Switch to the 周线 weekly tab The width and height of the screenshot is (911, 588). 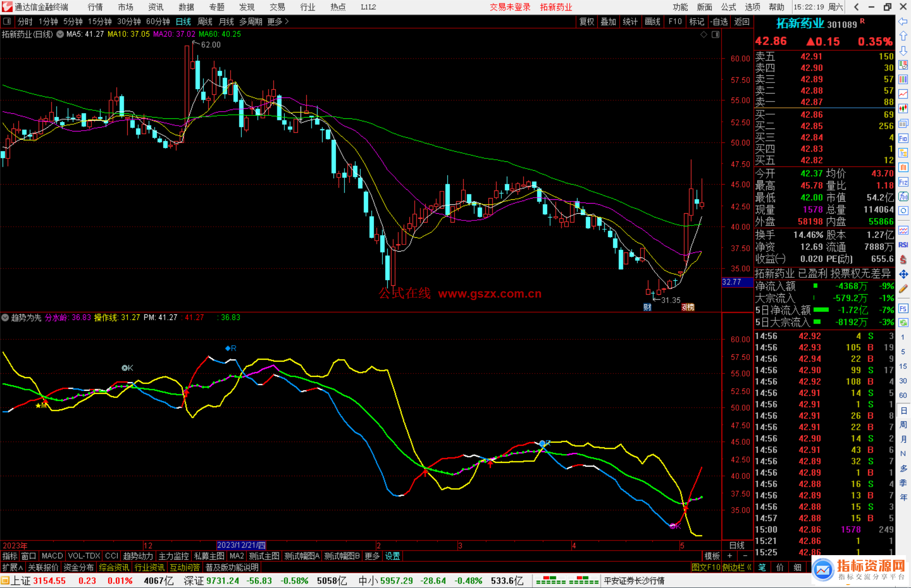pos(205,21)
